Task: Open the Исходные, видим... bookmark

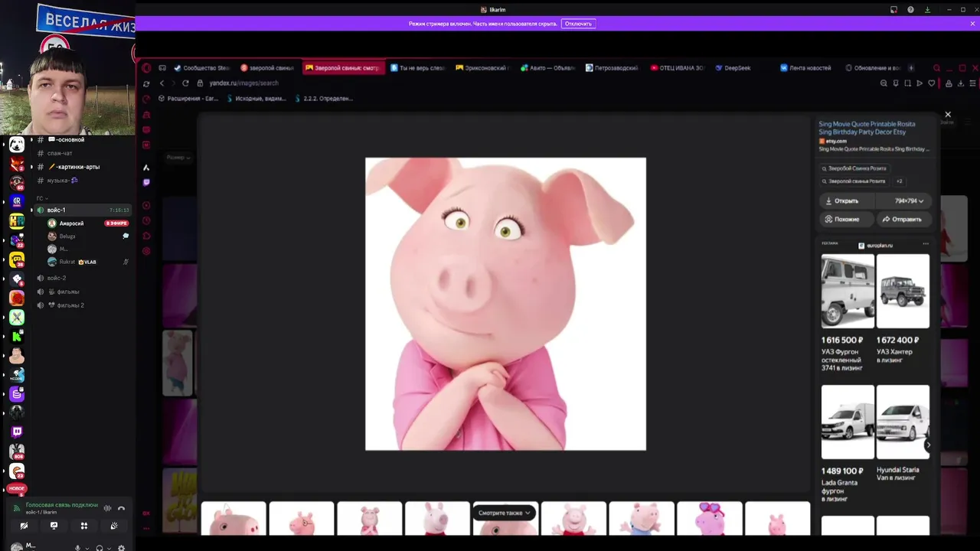Action: click(256, 98)
